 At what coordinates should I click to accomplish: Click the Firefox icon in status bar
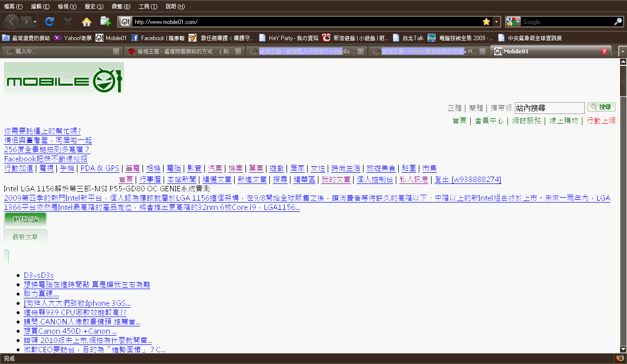coord(620,359)
